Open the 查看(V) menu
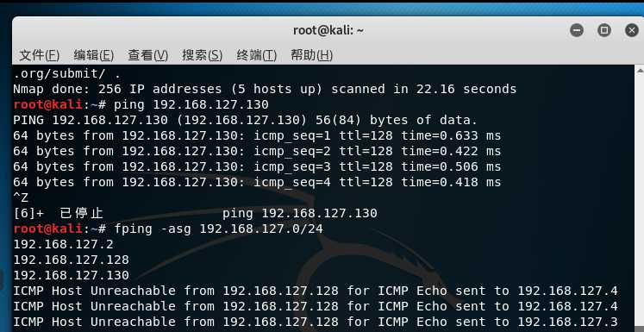This screenshot has width=644, height=332. tap(148, 55)
